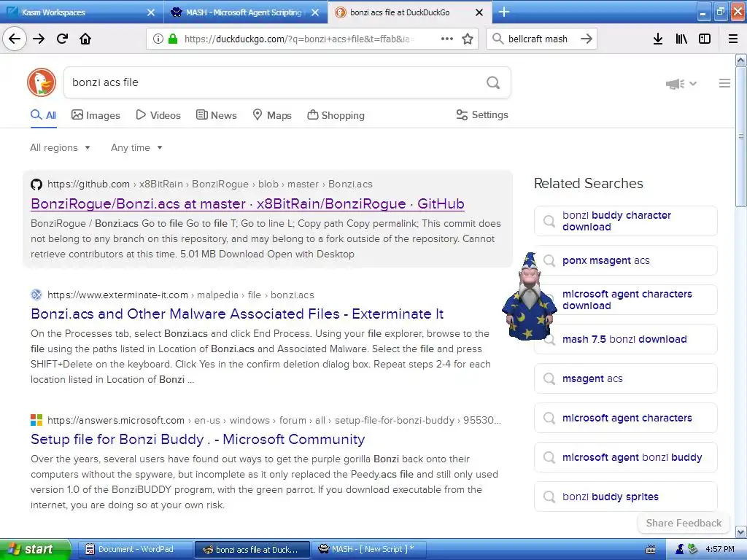Open the search Settings dropdown
747x560 pixels.
pyautogui.click(x=482, y=114)
